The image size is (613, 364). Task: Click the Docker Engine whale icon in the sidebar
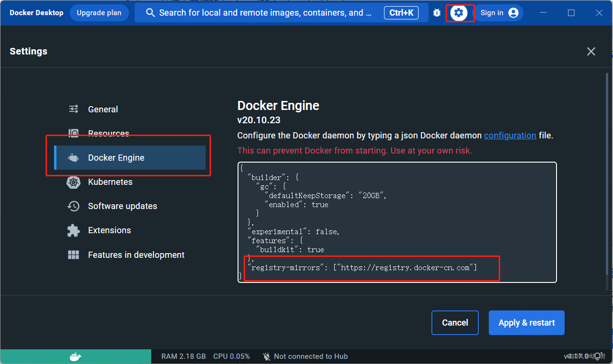click(x=73, y=158)
